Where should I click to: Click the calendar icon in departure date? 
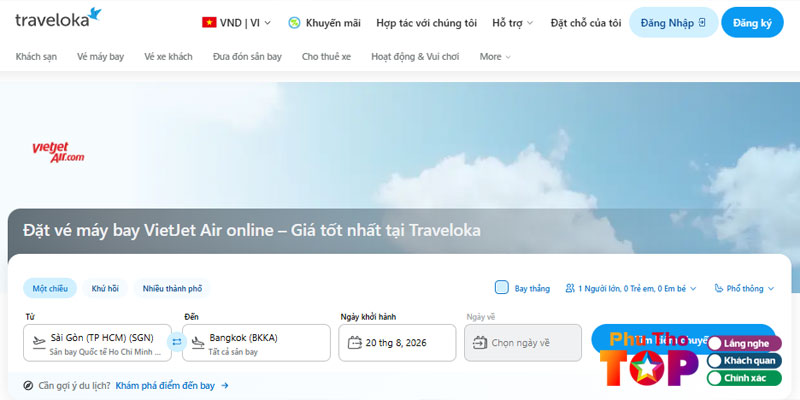[355, 342]
